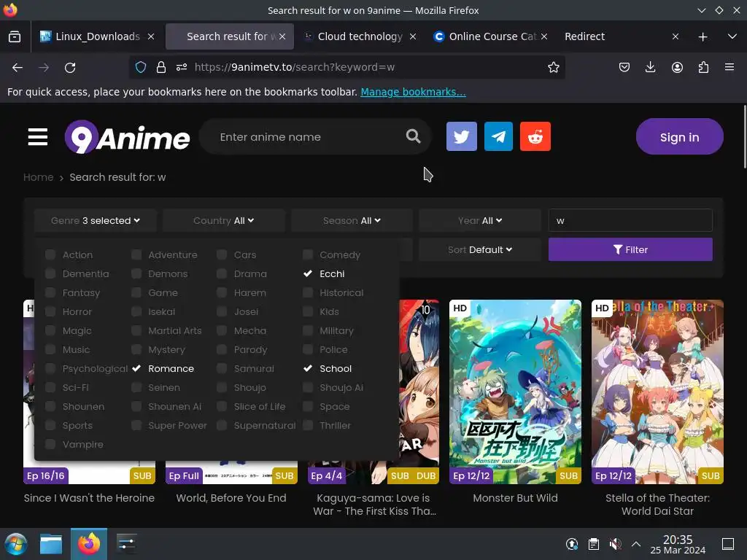Image resolution: width=747 pixels, height=560 pixels.
Task: Open the Manage bookmarks link
Action: (x=413, y=92)
